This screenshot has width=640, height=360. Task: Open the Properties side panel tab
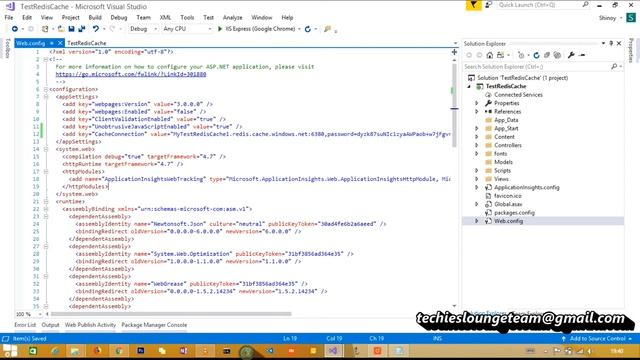click(631, 50)
